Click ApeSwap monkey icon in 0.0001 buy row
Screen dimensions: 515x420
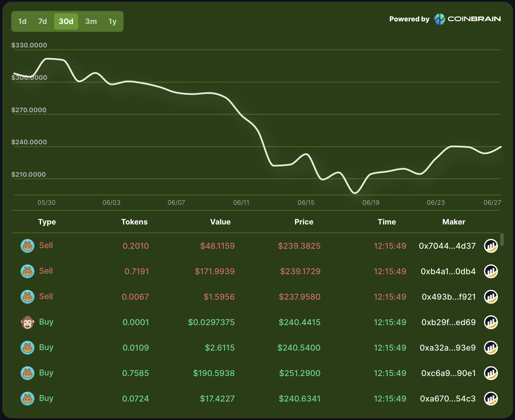coord(27,322)
